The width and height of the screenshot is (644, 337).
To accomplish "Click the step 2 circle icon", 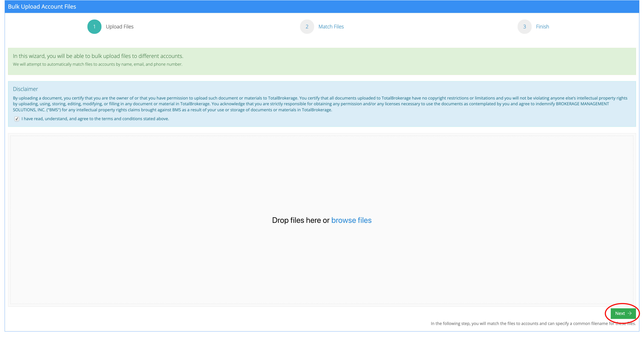I will click(x=307, y=27).
